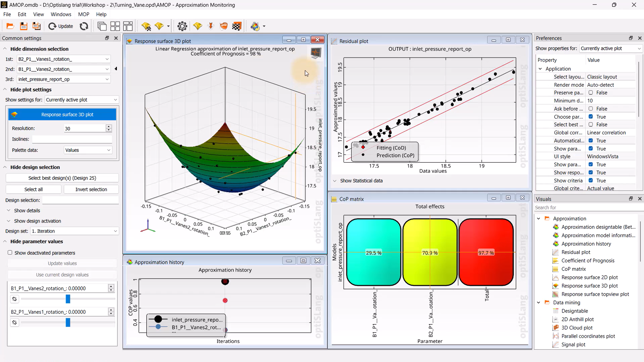The height and width of the screenshot is (362, 644).
Task: Click the monitor icon in the 3D plot corner
Action: tap(316, 53)
